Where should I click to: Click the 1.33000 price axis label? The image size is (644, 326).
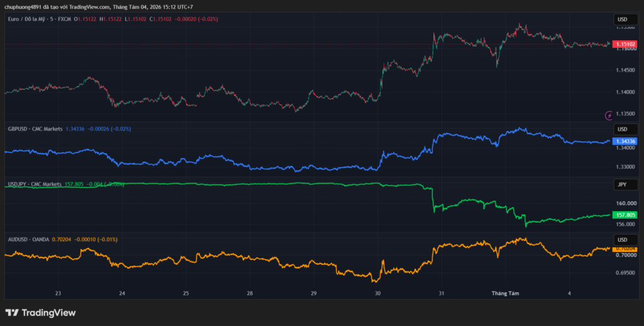[626, 167]
